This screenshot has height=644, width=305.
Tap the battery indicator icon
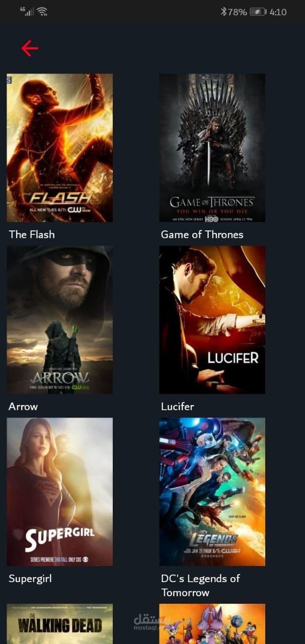click(258, 11)
